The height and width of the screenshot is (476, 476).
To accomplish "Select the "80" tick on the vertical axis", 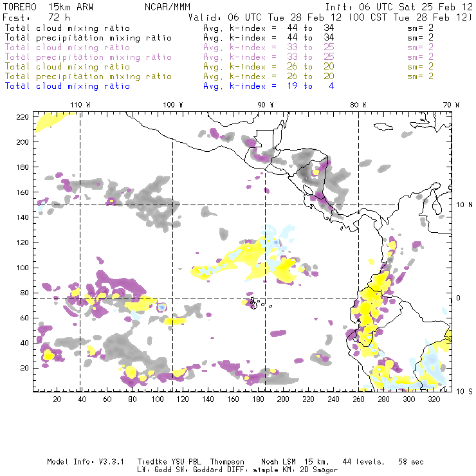I will (24, 293).
